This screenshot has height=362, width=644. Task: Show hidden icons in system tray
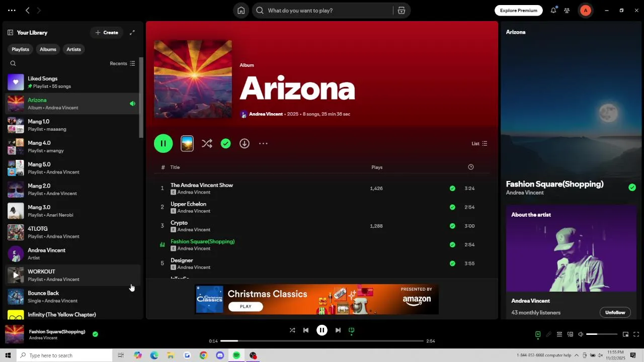[577, 355]
